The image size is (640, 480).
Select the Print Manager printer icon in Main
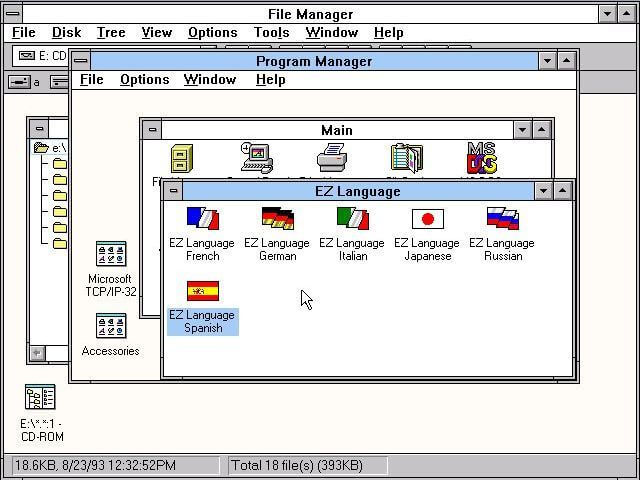(332, 158)
